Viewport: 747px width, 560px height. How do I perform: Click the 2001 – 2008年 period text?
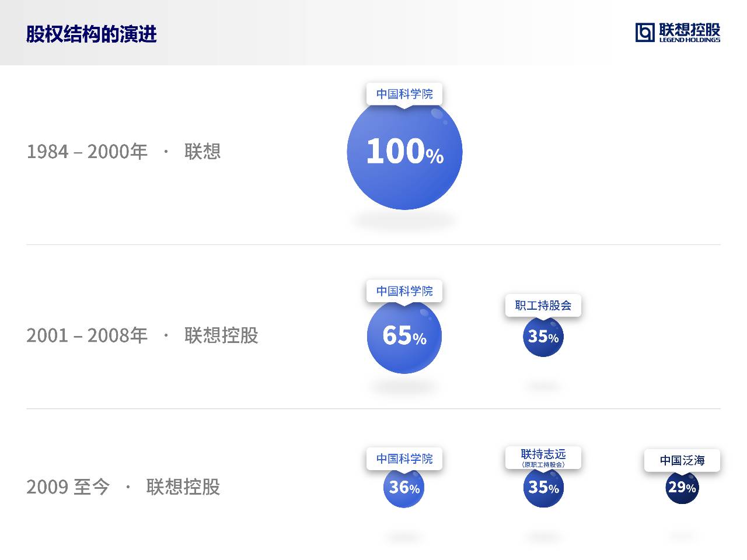point(87,335)
